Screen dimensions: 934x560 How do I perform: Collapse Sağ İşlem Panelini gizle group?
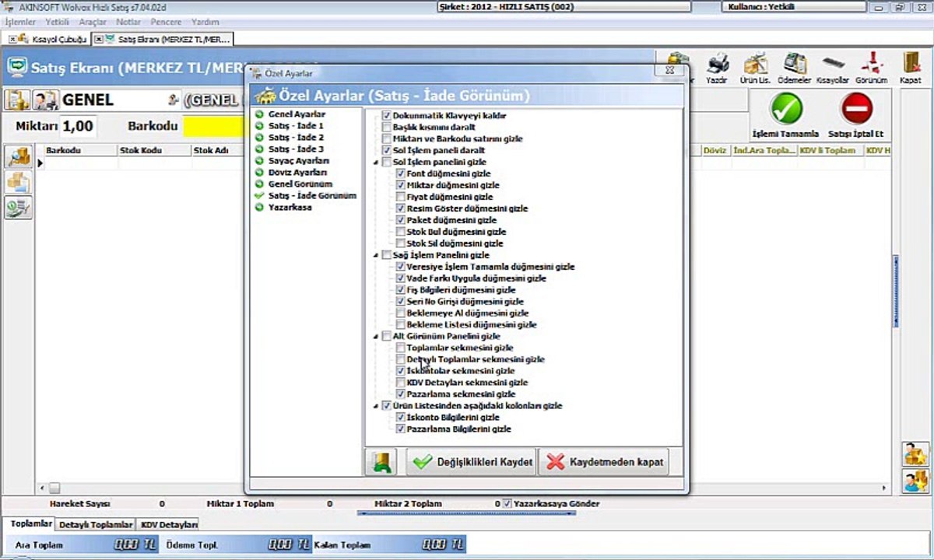tap(376, 255)
